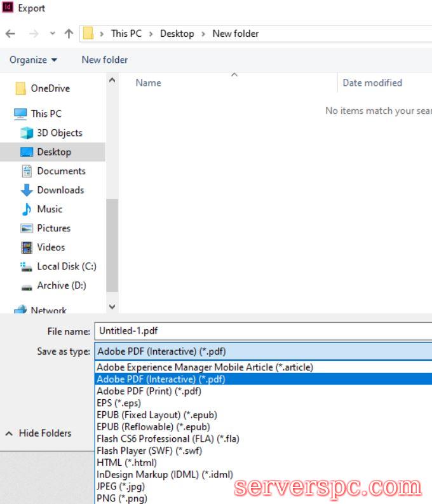Sort files by the Name column header
432x504 pixels.
click(x=148, y=83)
